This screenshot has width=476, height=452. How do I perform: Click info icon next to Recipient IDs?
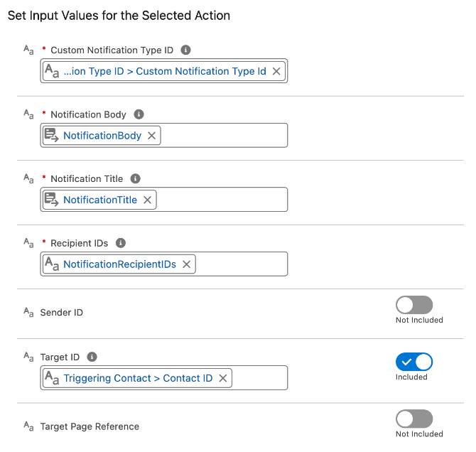click(x=121, y=243)
